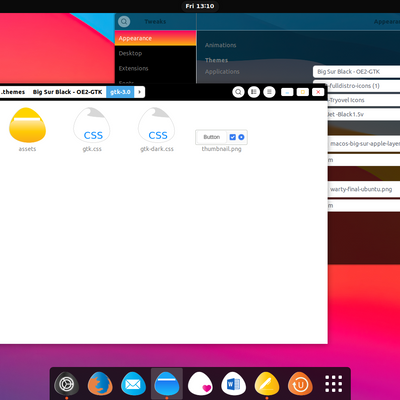Open the Files app in dock
Screen dimensions: 400x400
pos(167,384)
